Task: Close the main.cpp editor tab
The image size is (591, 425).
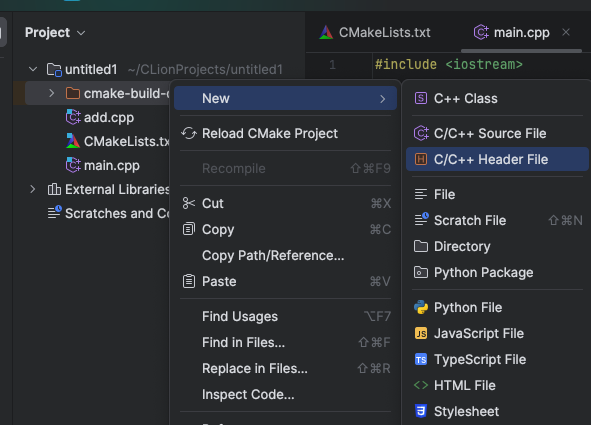Action: [566, 32]
